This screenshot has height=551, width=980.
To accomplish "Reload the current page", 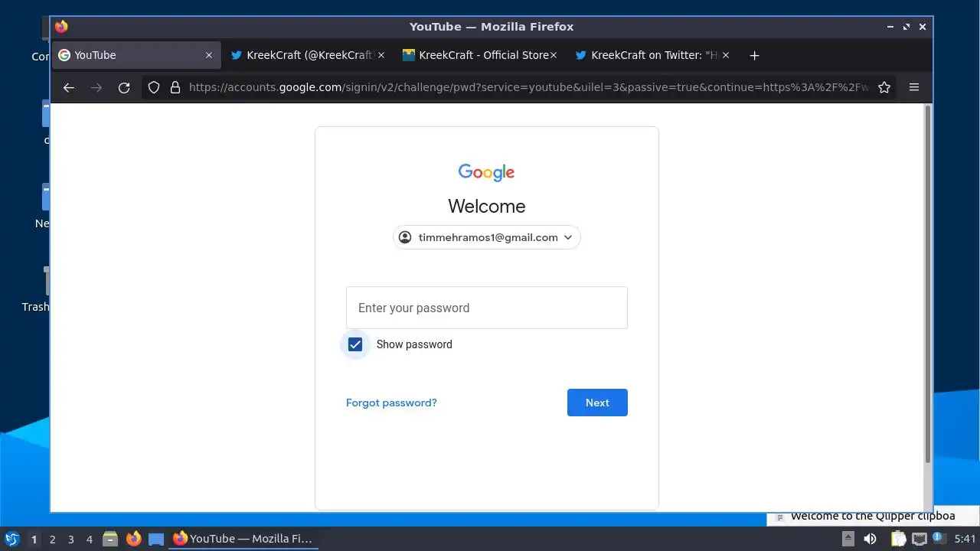I will tap(124, 87).
